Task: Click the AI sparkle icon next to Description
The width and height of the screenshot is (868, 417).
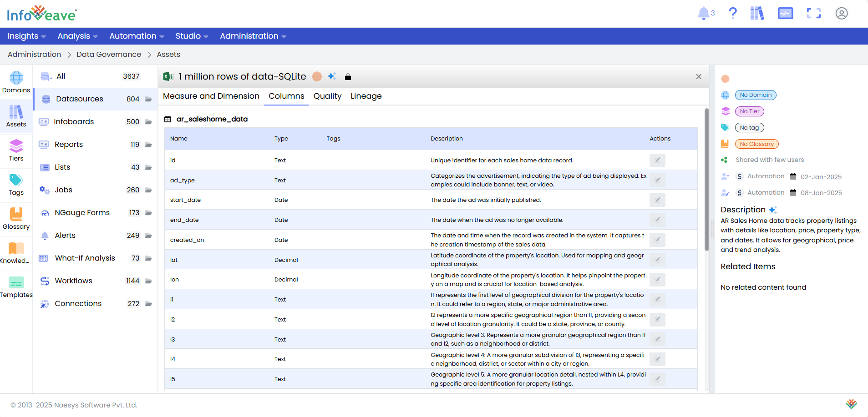Action: (x=773, y=210)
